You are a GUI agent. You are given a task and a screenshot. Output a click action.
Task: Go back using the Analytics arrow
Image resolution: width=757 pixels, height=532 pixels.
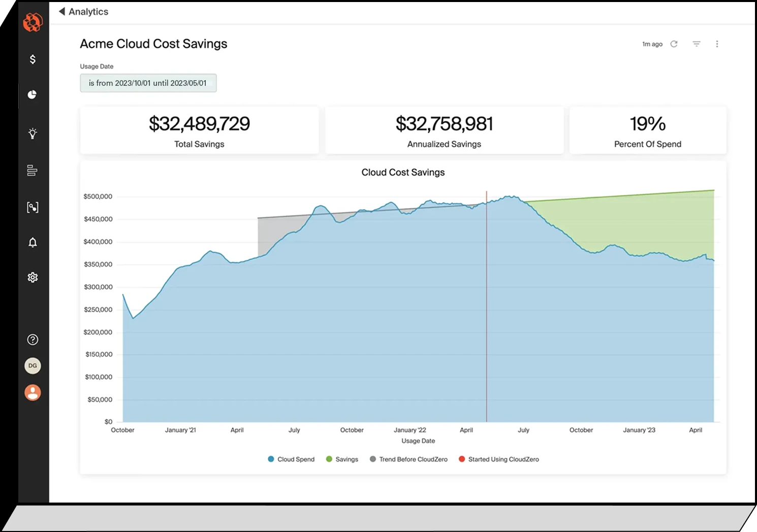tap(62, 12)
